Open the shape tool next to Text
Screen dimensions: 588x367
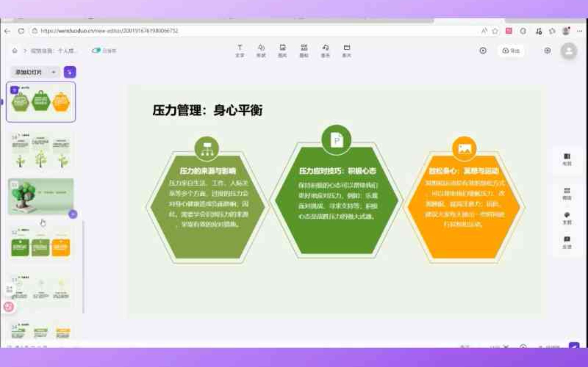click(x=261, y=51)
